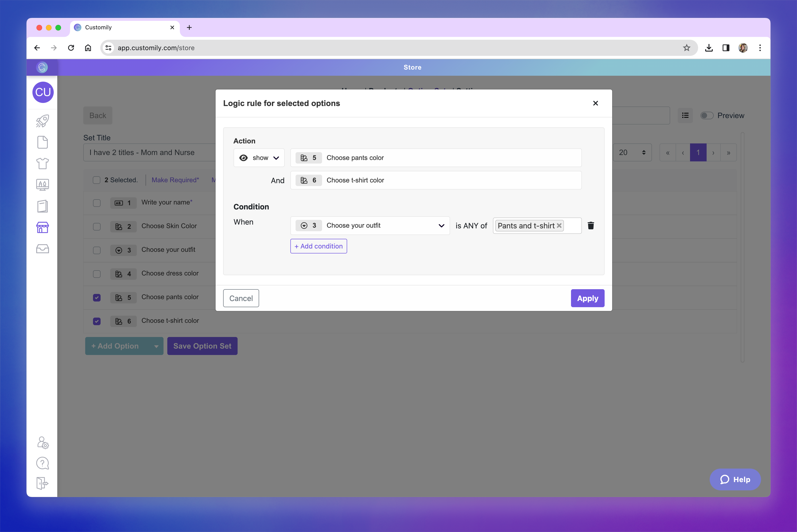
Task: Open the inbox tray icon
Action: tap(42, 249)
